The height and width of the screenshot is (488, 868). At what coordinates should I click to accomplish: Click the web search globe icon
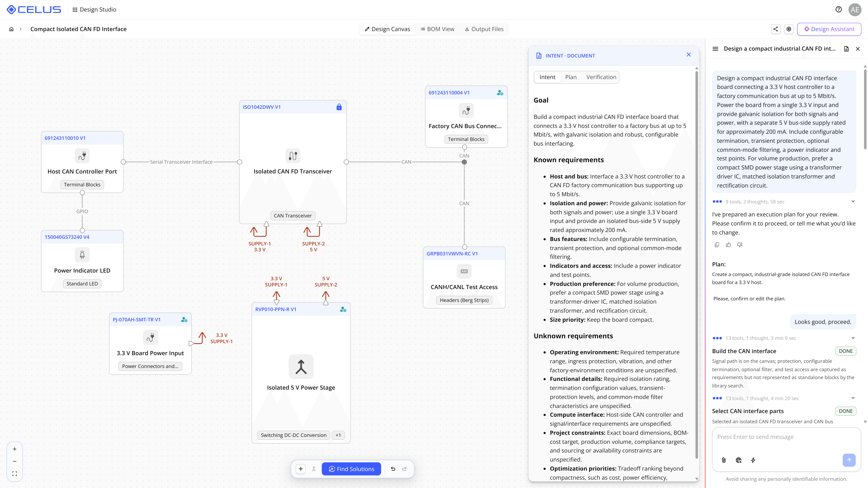(x=739, y=460)
